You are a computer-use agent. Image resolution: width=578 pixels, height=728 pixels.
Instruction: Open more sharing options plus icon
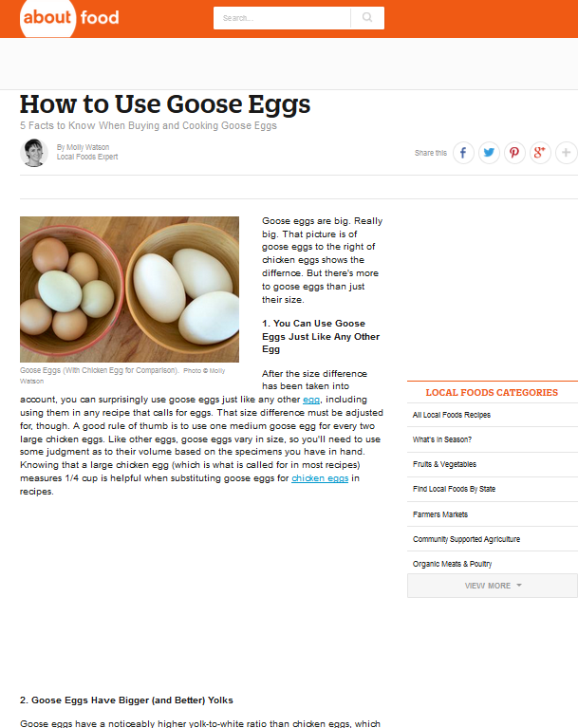pos(566,152)
